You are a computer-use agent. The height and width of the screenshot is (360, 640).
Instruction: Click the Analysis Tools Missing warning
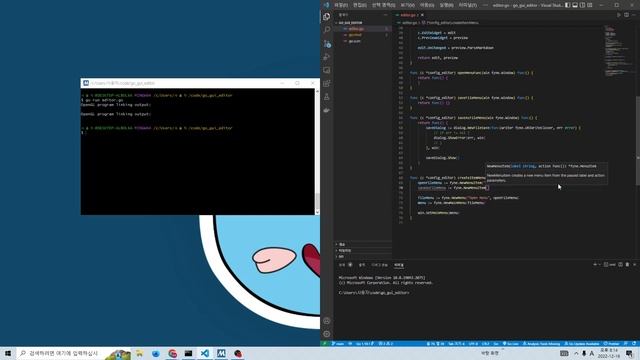point(541,344)
